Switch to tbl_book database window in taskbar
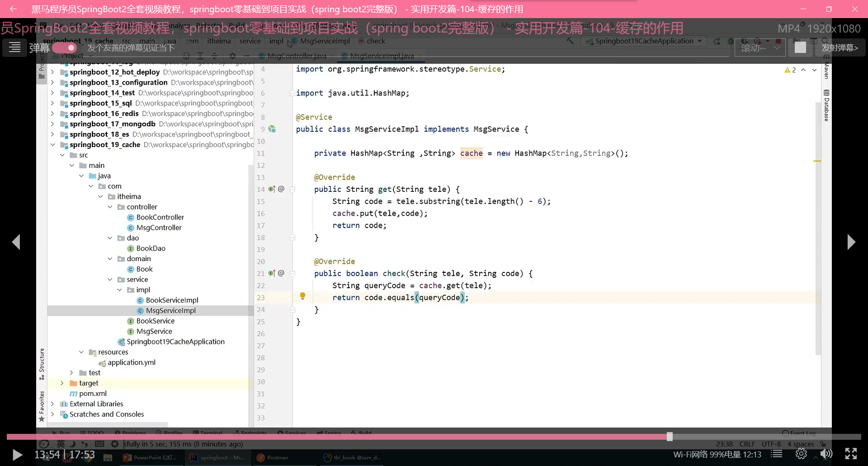 tap(352, 457)
